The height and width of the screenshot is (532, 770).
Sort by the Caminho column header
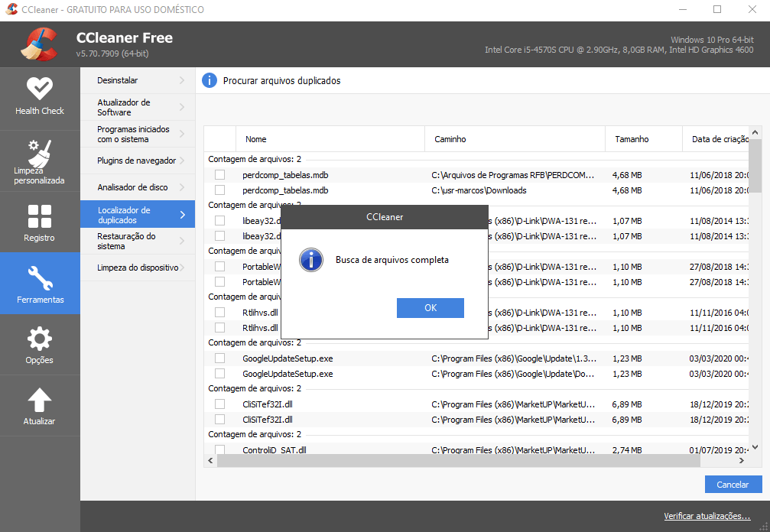coord(515,139)
